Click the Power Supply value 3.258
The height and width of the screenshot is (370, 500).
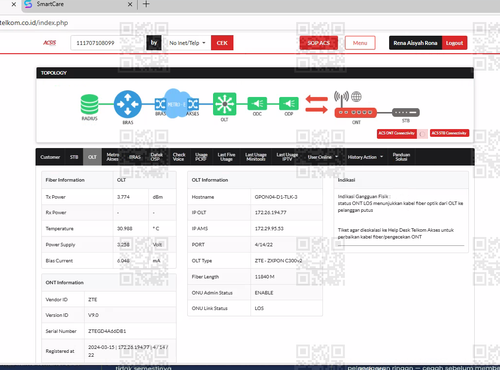[123, 244]
